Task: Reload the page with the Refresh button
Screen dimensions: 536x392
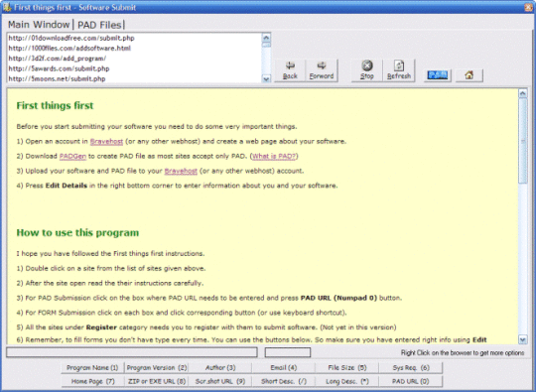Action: [399, 70]
